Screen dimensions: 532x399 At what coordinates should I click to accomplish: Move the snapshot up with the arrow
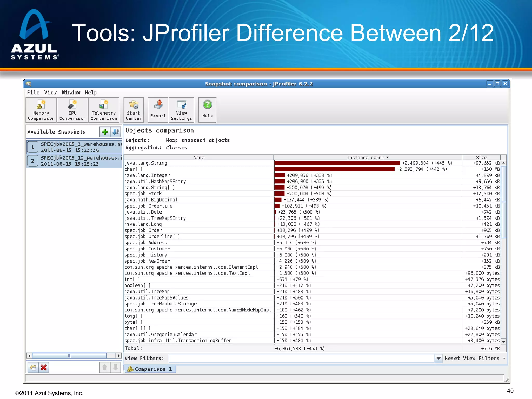105,368
